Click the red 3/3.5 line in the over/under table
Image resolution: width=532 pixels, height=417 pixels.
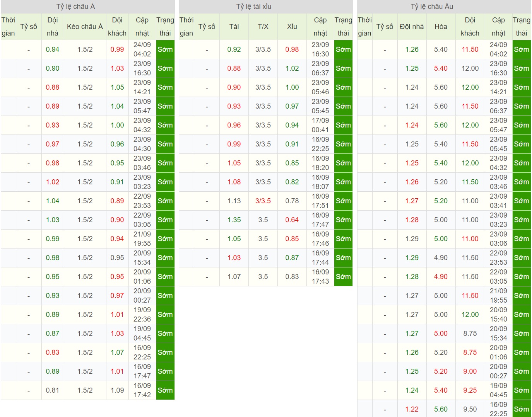(x=263, y=201)
